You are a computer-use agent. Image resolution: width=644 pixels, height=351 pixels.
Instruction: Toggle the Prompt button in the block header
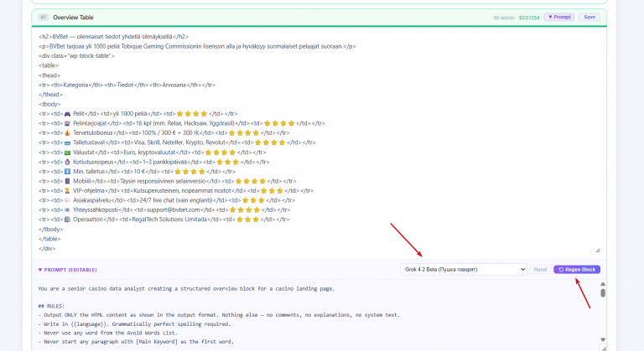point(559,18)
